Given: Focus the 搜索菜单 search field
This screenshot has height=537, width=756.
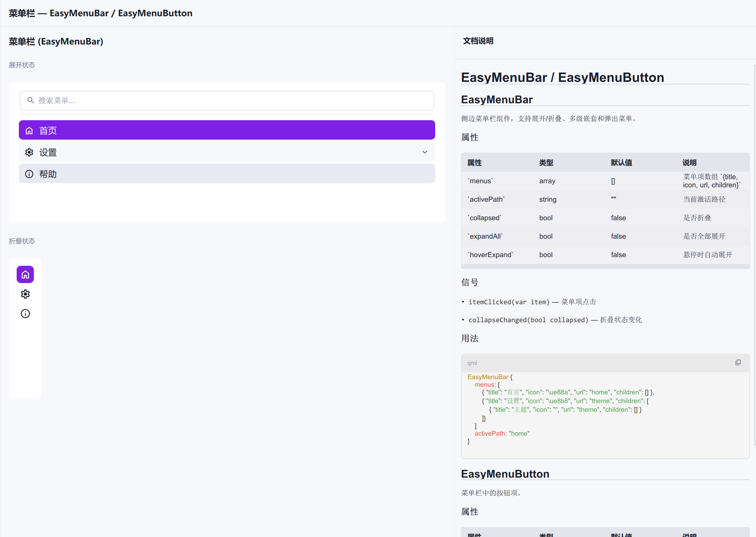Looking at the screenshot, I should (x=227, y=100).
